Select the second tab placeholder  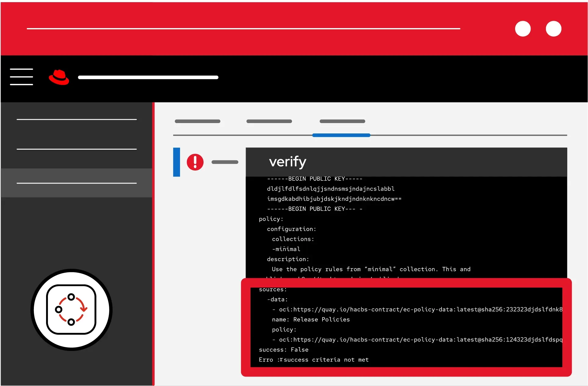point(269,121)
